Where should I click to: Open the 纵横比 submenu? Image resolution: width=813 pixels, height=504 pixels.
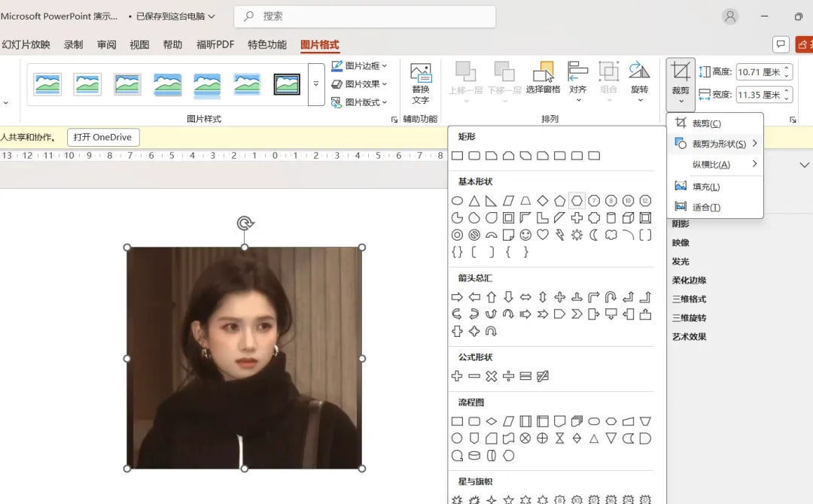point(715,165)
